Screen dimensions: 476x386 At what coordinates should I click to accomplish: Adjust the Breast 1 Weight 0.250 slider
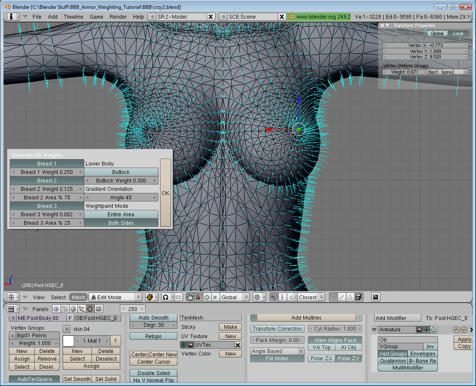click(47, 172)
